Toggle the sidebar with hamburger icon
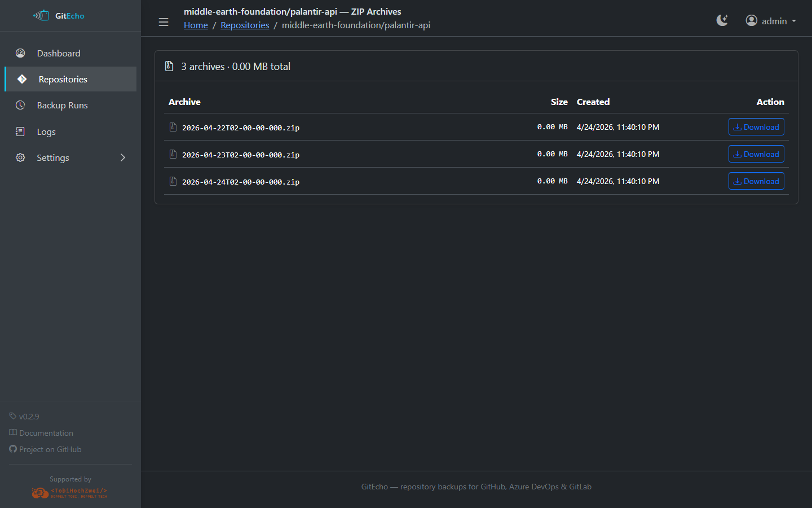This screenshot has width=812, height=508. coord(164,22)
